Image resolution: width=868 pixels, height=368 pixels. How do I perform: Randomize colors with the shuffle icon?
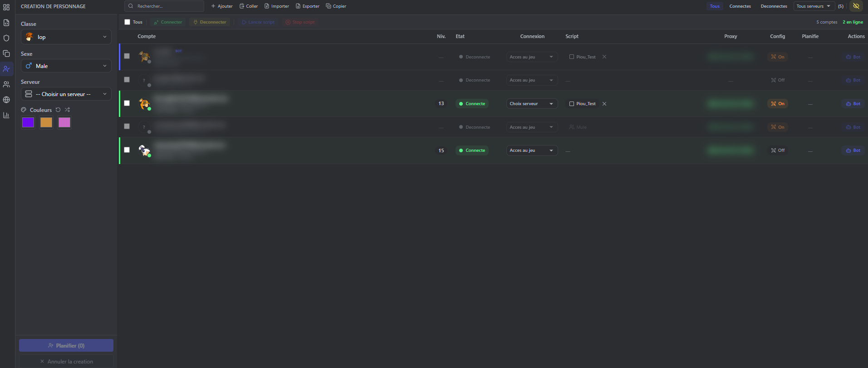point(67,110)
